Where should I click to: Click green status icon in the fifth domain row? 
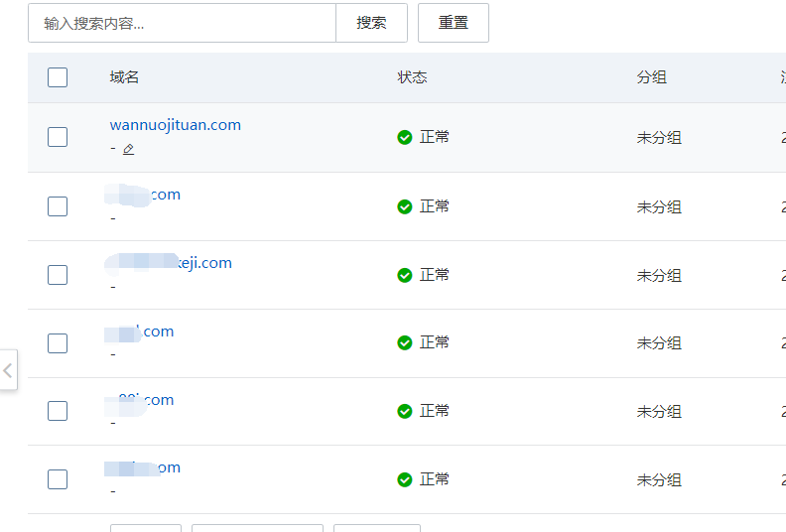405,411
